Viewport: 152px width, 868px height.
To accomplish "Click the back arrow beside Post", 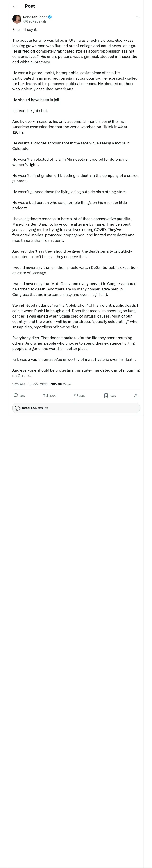I will [x=14, y=6].
